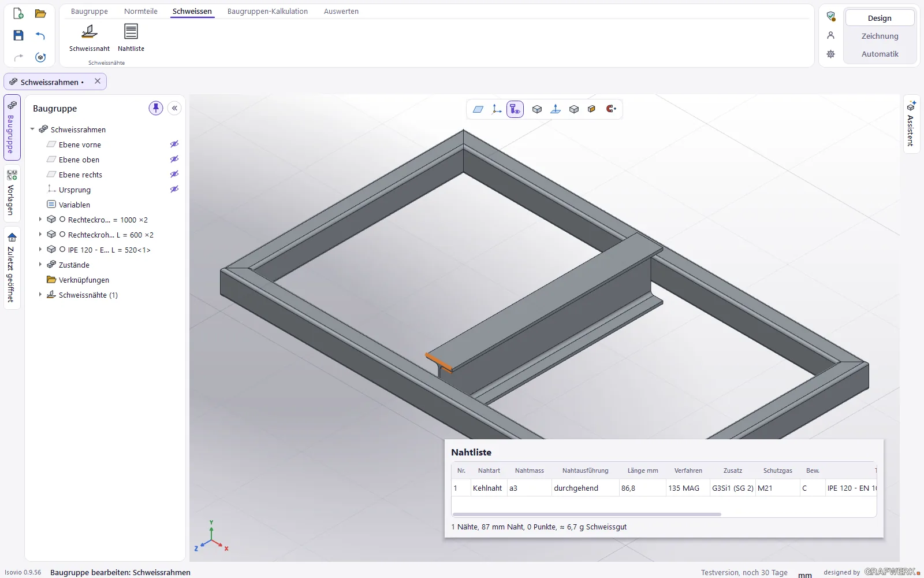Expand the IPE 120 L = 520 node
Viewport: 924px width, 578px height.
tap(40, 250)
